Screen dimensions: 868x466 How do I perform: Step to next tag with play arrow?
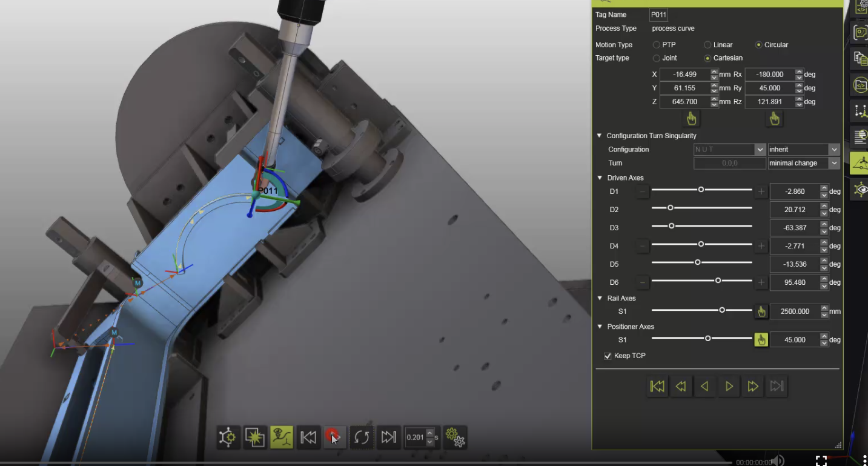click(x=729, y=386)
